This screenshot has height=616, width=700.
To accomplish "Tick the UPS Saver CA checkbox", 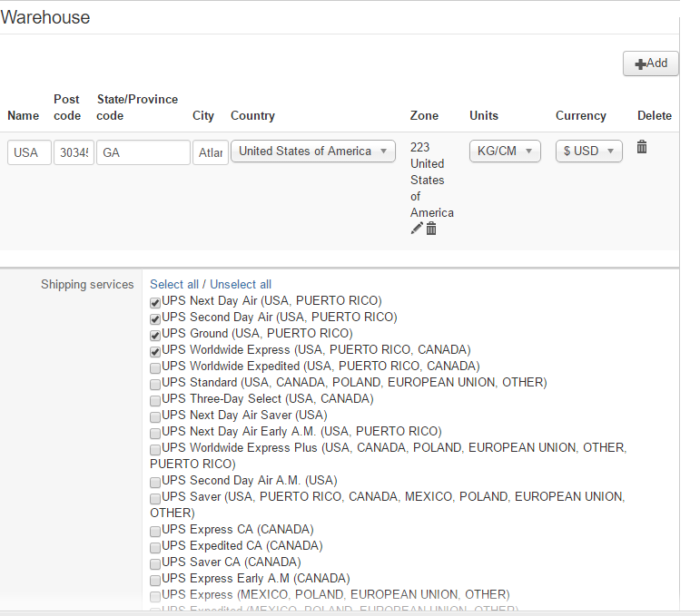I will (155, 563).
